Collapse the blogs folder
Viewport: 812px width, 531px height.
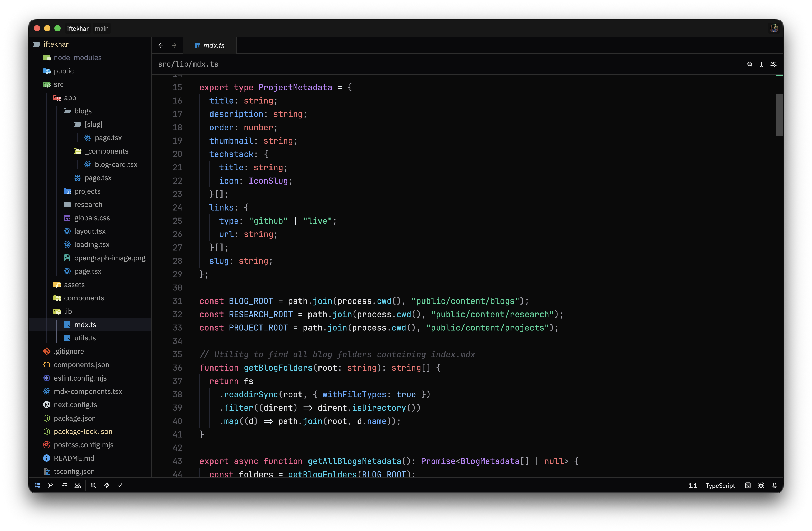coord(90,111)
